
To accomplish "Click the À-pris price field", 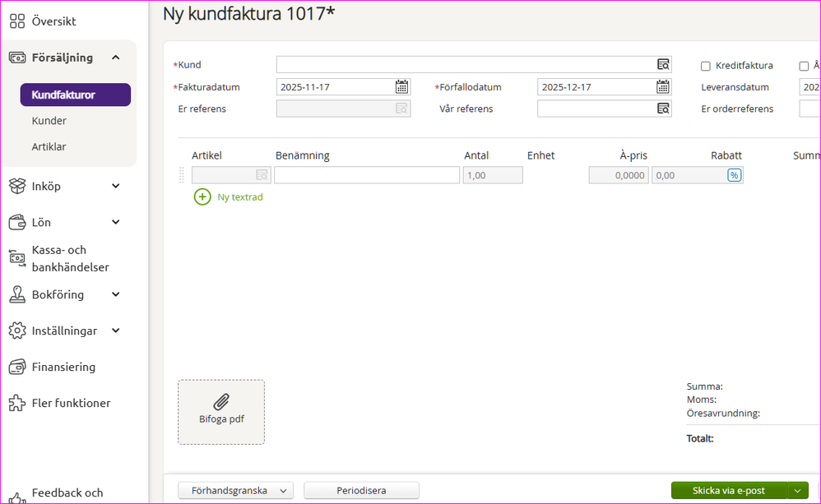I will (x=619, y=175).
